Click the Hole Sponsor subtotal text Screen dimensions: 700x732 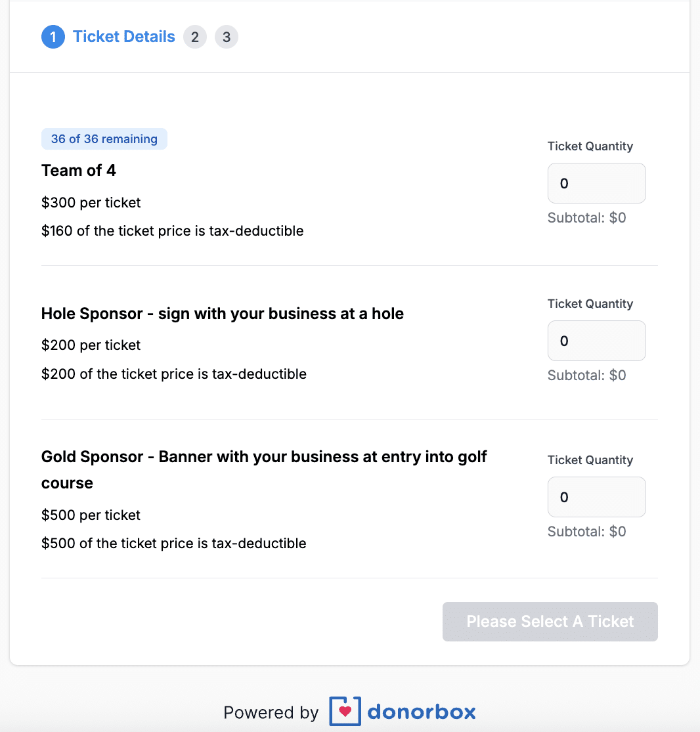click(586, 376)
